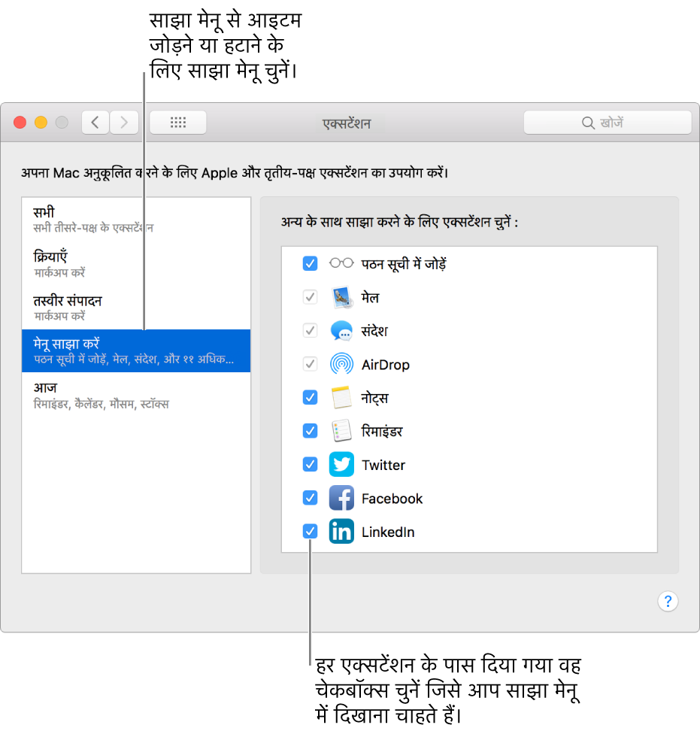Click the Twitter label text
The width and height of the screenshot is (700, 734).
[383, 465]
